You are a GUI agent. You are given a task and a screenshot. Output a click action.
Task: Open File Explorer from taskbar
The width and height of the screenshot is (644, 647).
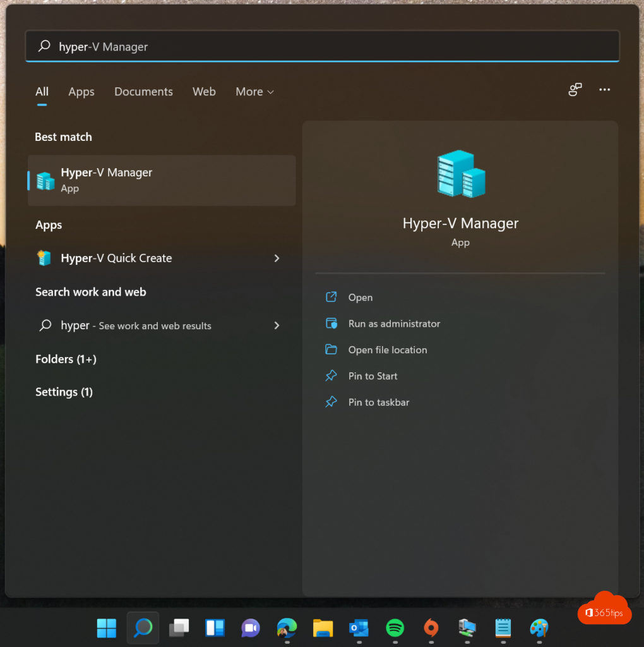point(323,627)
